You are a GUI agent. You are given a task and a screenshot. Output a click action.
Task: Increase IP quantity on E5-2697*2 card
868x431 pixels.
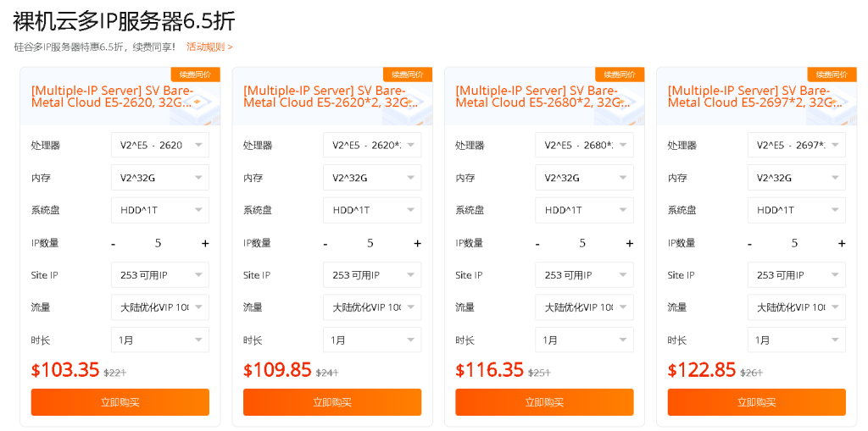[842, 244]
